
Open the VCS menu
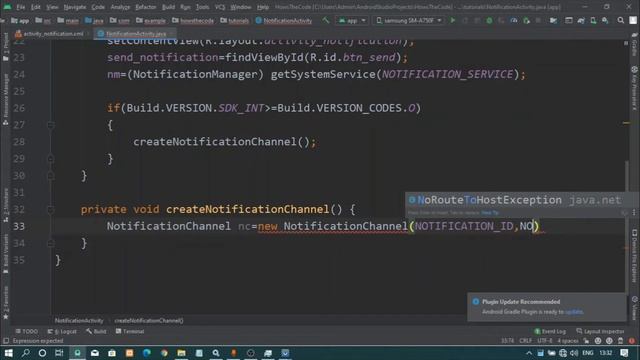click(220, 7)
